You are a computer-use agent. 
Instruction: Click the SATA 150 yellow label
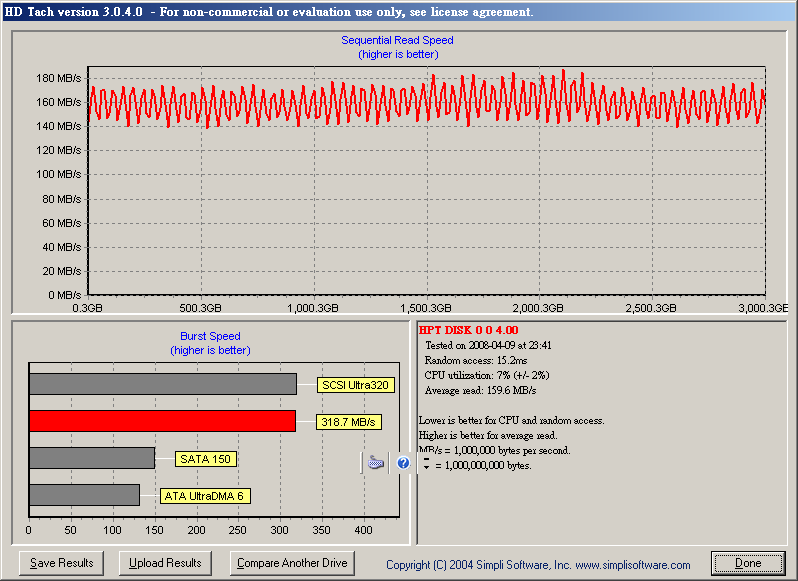coord(206,459)
